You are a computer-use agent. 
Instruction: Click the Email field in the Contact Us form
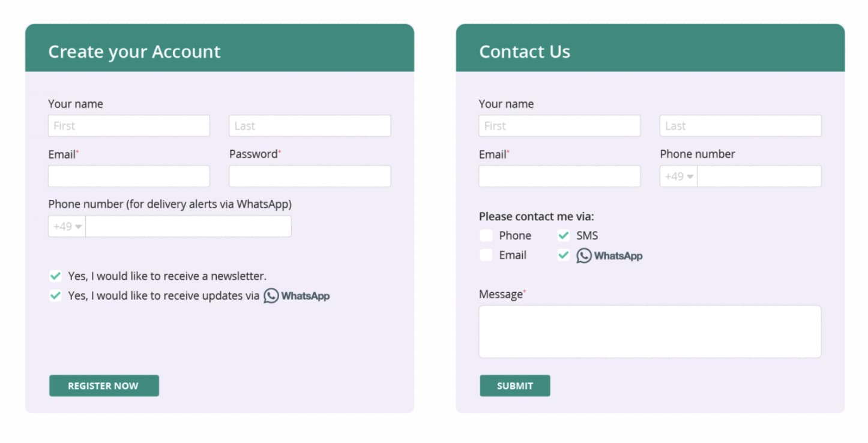click(559, 176)
